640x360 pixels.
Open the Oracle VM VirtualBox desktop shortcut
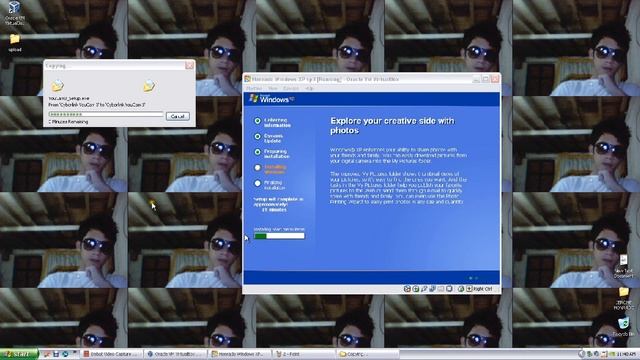[14, 12]
